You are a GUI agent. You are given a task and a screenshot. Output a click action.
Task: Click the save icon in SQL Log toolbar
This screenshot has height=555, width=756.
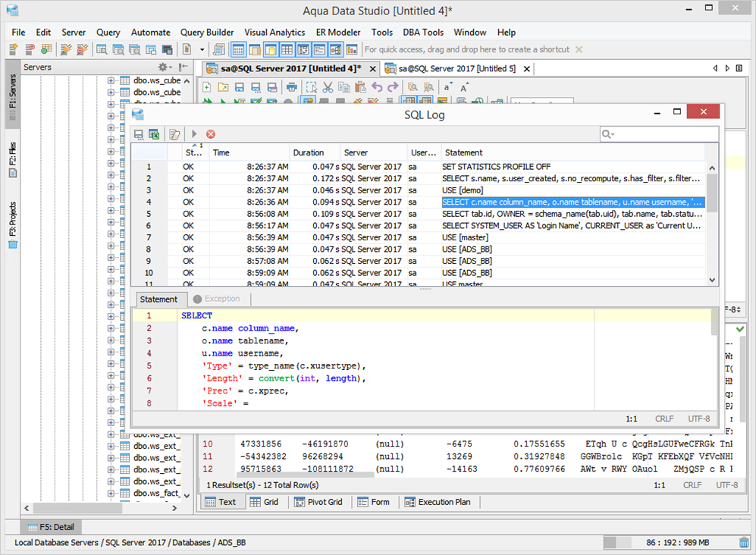(x=139, y=134)
